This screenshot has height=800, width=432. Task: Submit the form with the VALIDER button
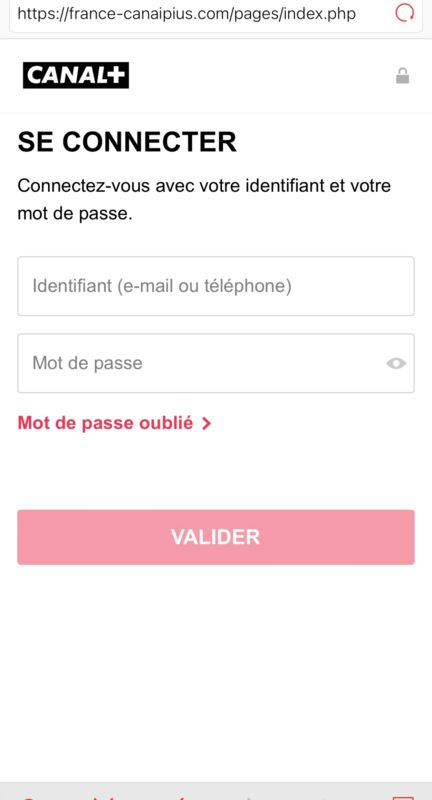click(216, 537)
